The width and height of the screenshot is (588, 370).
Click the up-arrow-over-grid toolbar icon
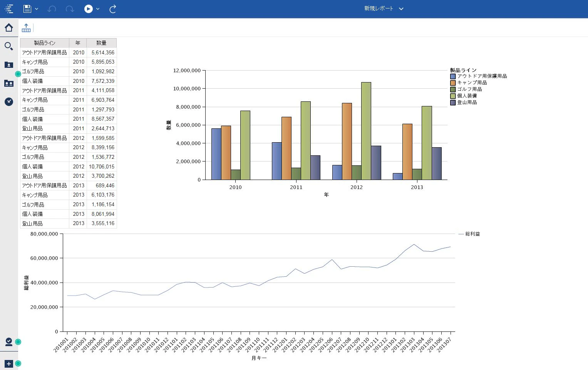(26, 28)
